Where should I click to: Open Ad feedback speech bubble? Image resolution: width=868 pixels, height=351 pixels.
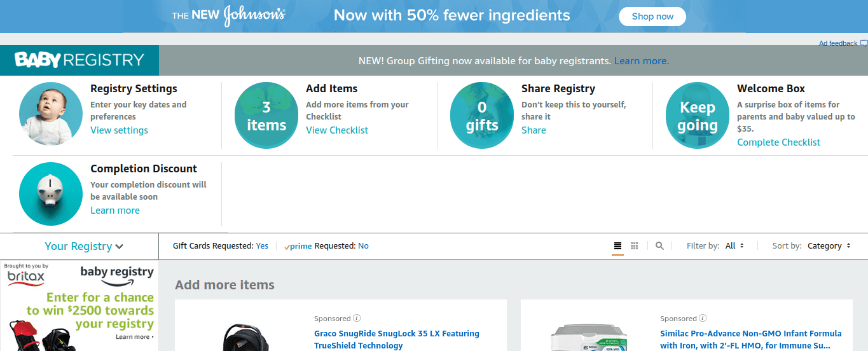tap(864, 43)
